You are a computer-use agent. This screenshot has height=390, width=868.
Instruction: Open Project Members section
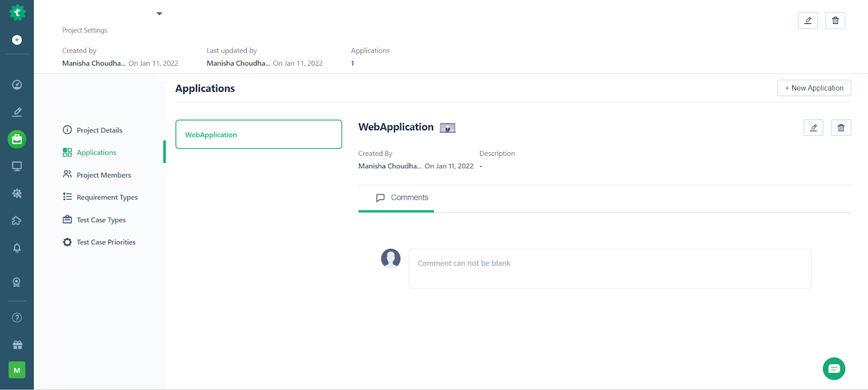point(97,175)
